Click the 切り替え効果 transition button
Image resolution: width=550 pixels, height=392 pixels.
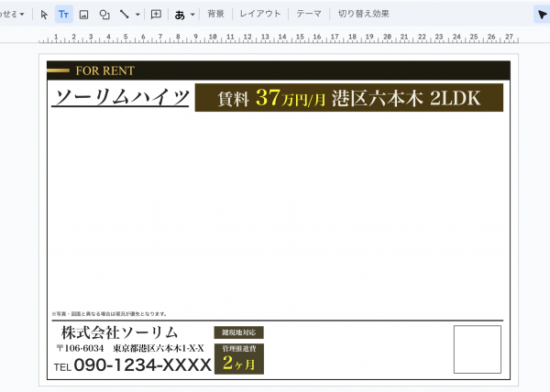tap(363, 15)
